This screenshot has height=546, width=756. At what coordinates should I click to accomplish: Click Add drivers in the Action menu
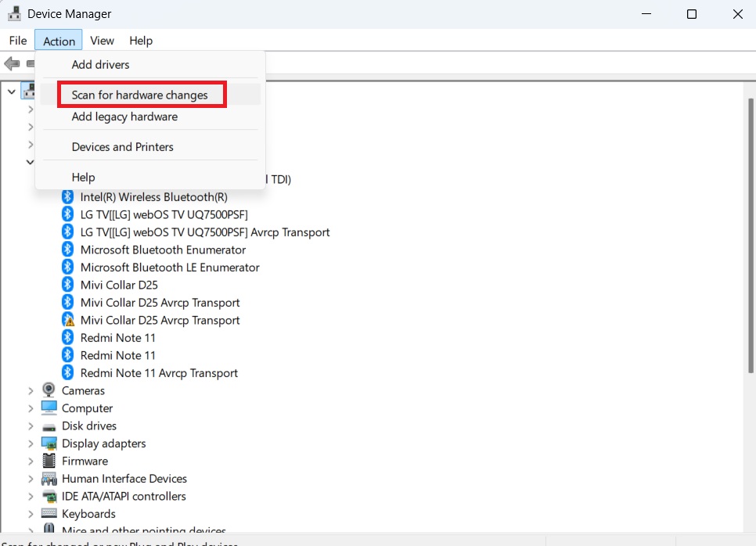(100, 64)
